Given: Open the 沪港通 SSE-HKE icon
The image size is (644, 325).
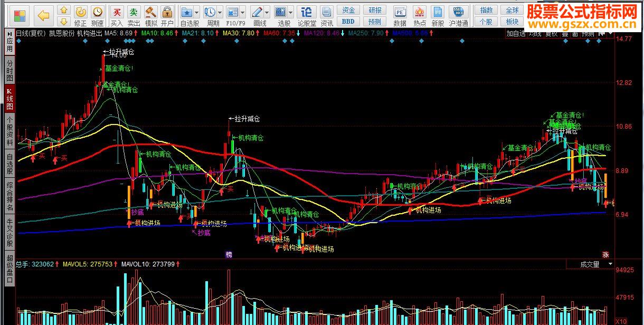Looking at the screenshot, I should coord(459,12).
